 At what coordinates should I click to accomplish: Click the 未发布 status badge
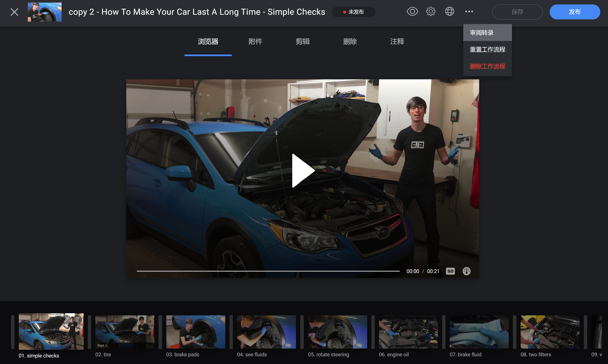353,12
